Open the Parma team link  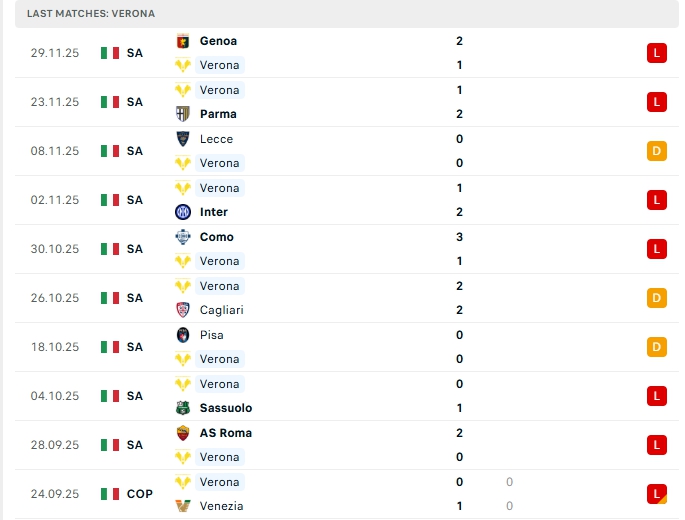[218, 114]
